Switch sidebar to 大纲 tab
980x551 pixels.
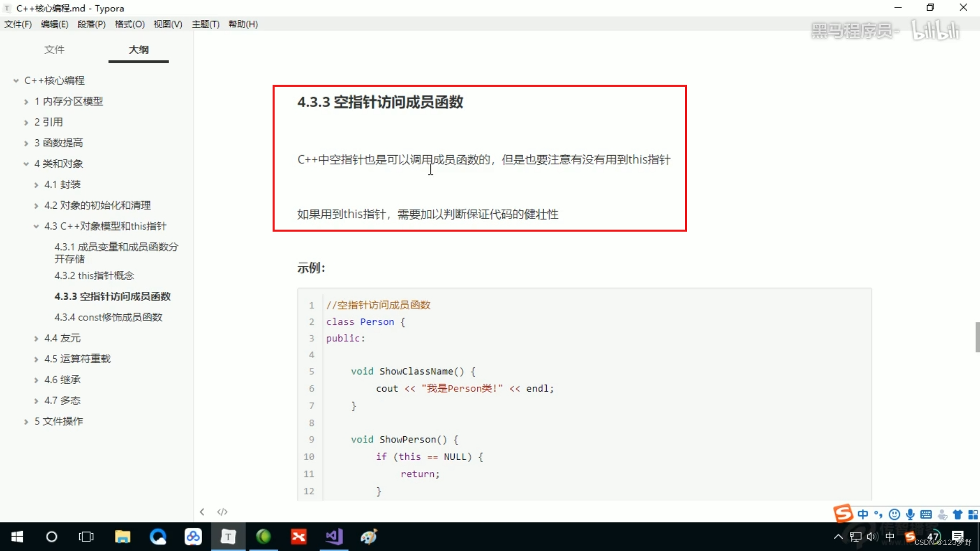point(138,49)
